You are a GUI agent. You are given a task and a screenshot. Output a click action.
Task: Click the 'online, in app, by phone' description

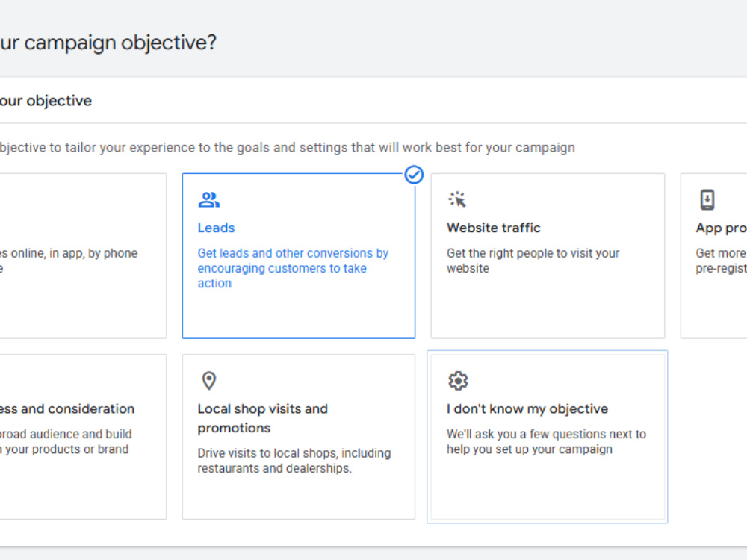click(69, 261)
